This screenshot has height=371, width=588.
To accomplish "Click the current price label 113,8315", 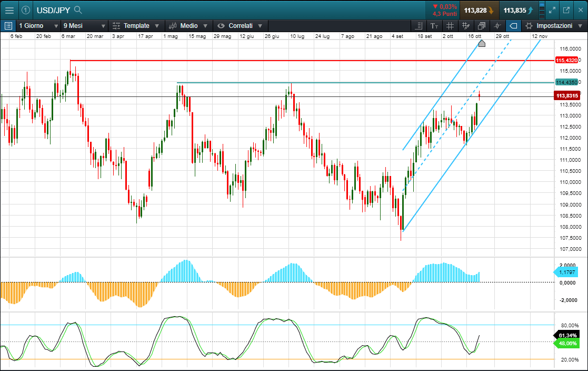I will 566,96.
